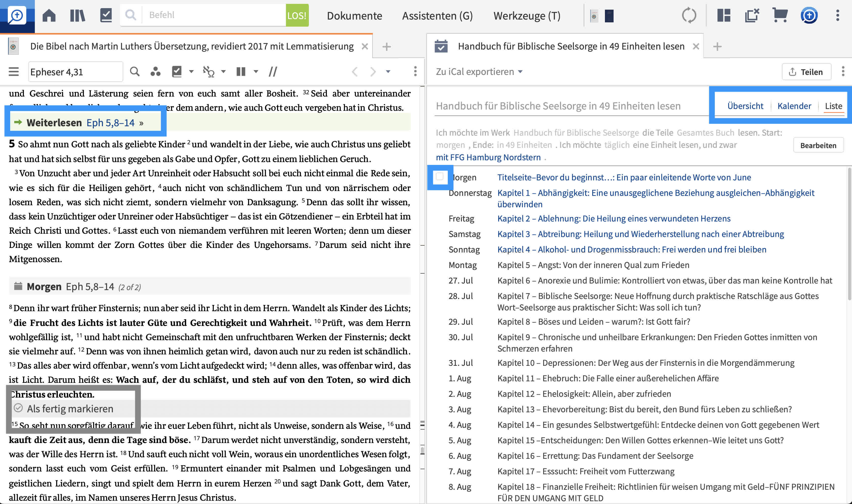The width and height of the screenshot is (852, 504).
Task: Open the Bible panel kebab menu
Action: tap(415, 71)
